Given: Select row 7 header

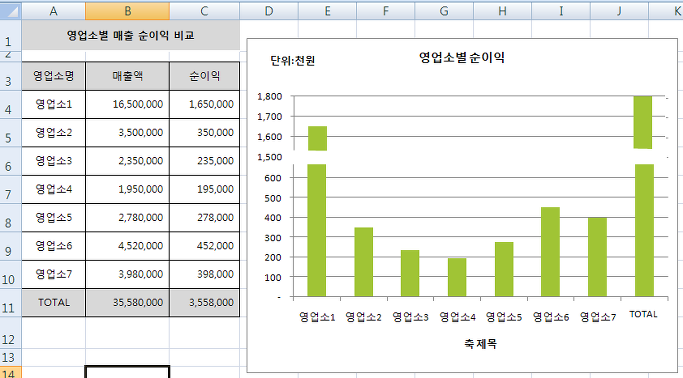Looking at the screenshot, I should click(x=10, y=189).
